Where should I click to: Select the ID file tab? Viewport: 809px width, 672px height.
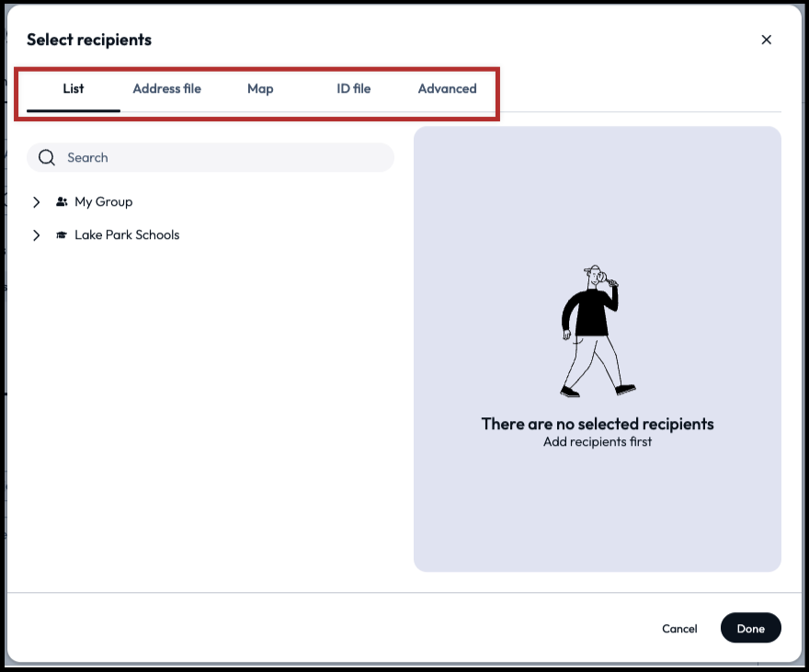pyautogui.click(x=354, y=88)
